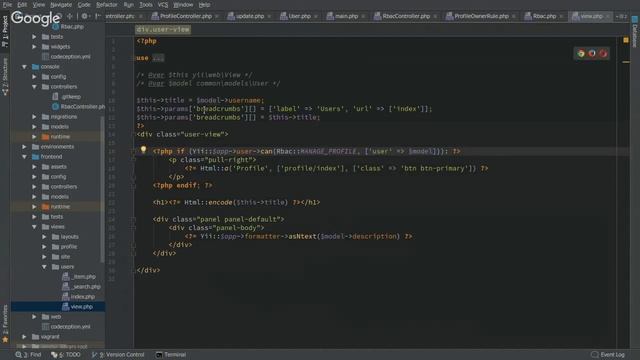
Task: Click the div.user-view breadcrumb
Action: pos(163,29)
